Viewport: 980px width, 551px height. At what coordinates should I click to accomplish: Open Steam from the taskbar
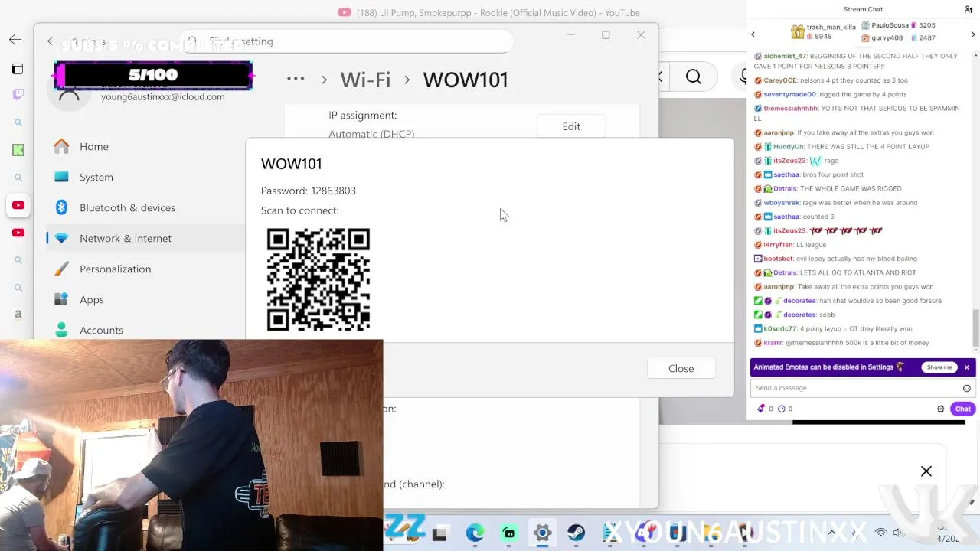coord(576,533)
